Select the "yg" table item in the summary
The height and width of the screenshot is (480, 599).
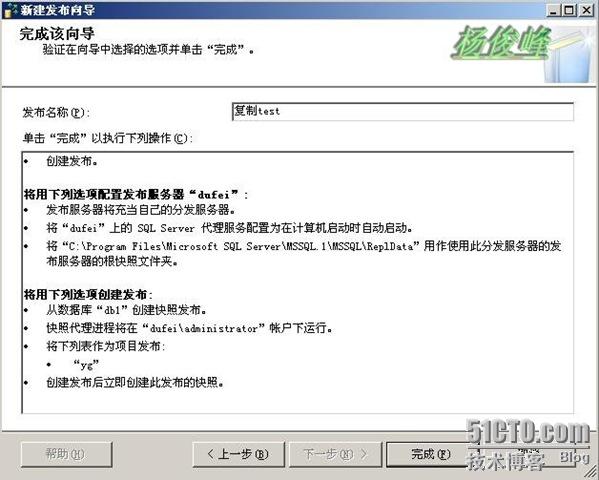pos(86,364)
